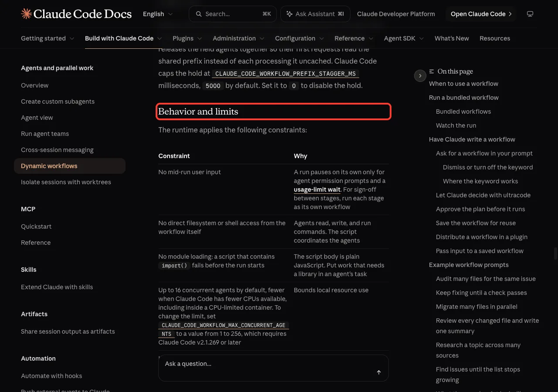
Task: Open the Agent SDK dropdown menu
Action: [404, 38]
